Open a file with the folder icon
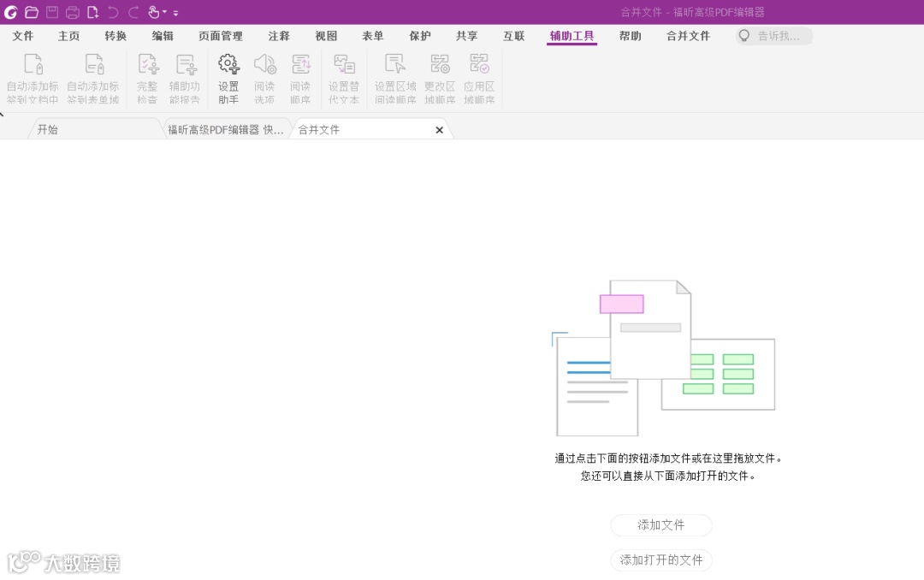This screenshot has height=580, width=924. tap(32, 12)
